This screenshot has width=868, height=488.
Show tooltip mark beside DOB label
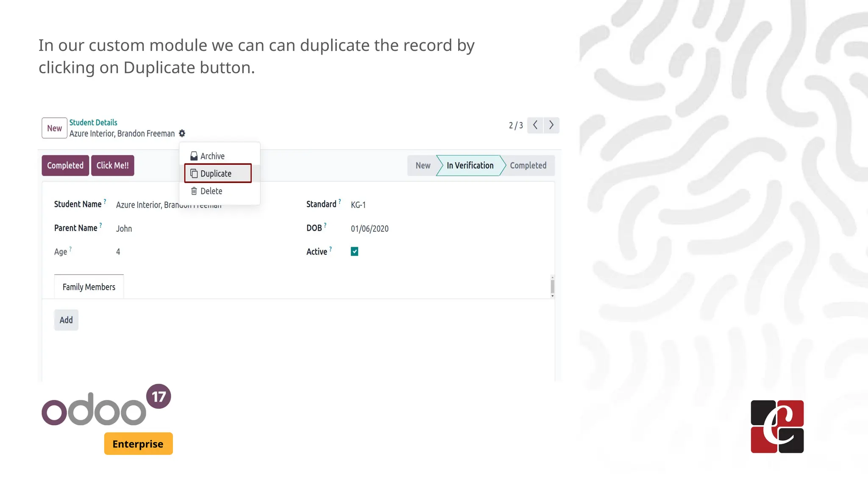pyautogui.click(x=325, y=225)
